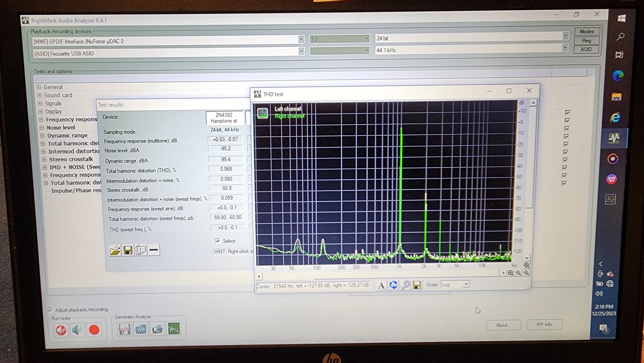Expand General tree node
644x363 pixels.
[x=39, y=87]
